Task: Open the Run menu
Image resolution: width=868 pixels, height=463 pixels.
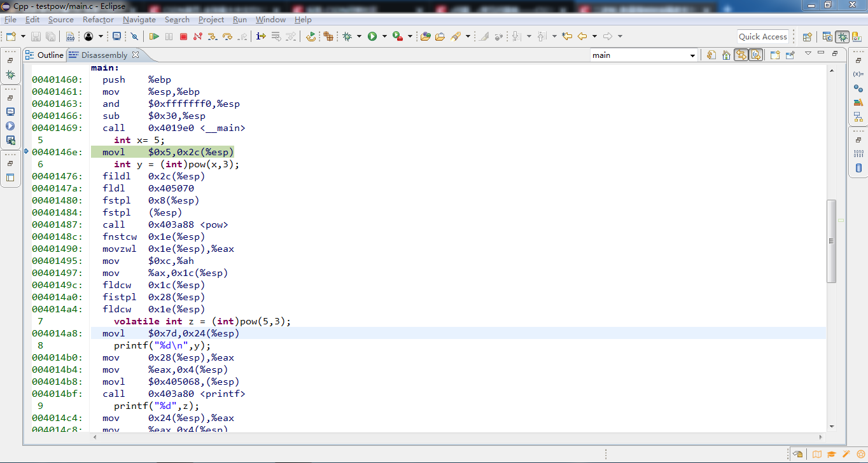Action: (x=239, y=20)
